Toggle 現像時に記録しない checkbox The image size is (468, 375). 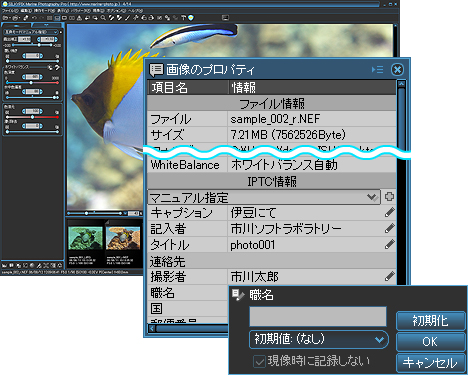(x=259, y=361)
